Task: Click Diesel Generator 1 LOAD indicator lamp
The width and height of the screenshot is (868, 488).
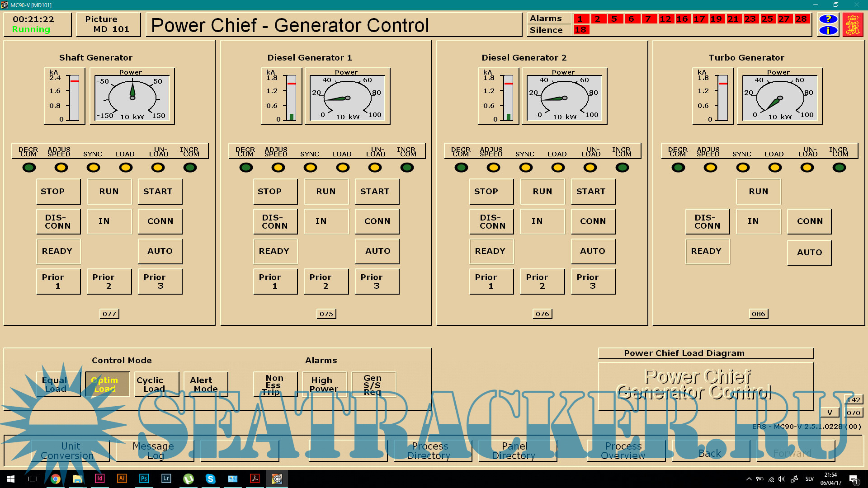Action: pos(342,168)
